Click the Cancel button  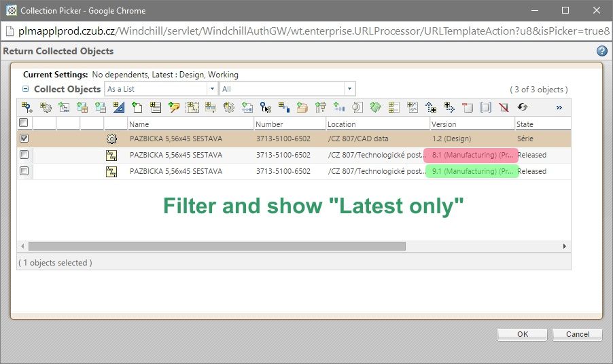click(x=578, y=334)
